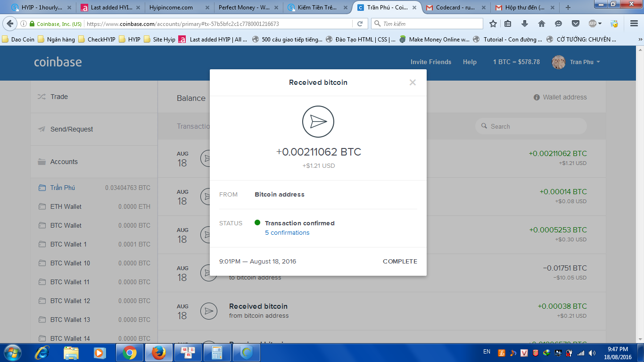This screenshot has height=362, width=644.
Task: Click the Invite Friends link
Action: click(x=431, y=62)
